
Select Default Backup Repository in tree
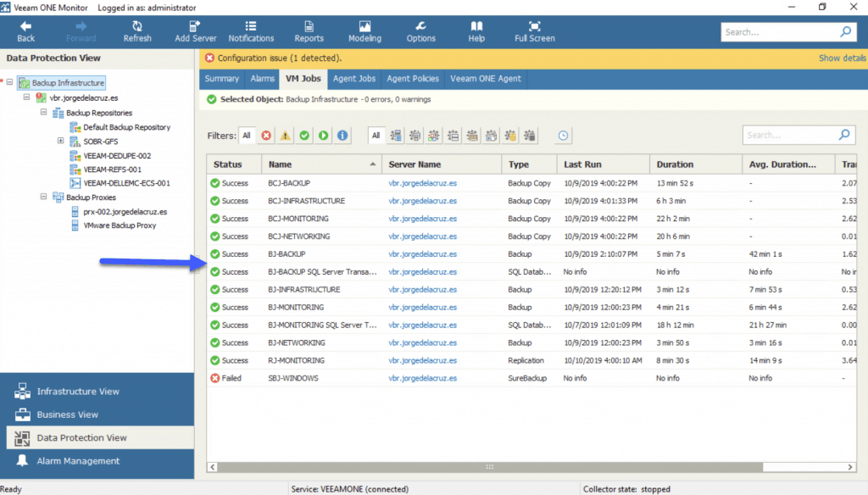tap(126, 127)
